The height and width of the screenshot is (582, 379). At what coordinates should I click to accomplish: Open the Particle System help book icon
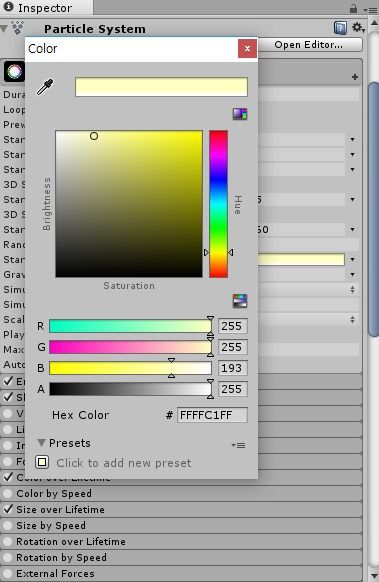340,28
